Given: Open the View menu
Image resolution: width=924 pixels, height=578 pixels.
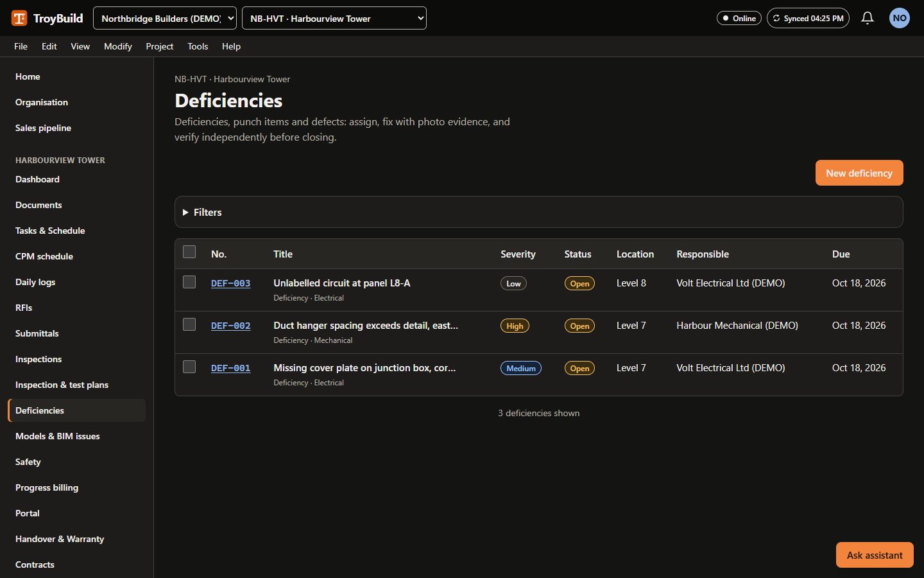Looking at the screenshot, I should click(x=80, y=46).
